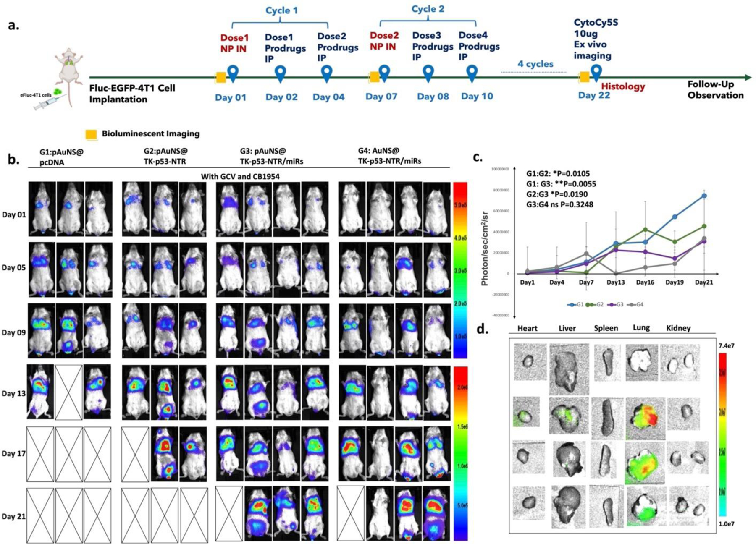Click the 'G1:G2: *P=0.0105' statistic

coord(558,173)
